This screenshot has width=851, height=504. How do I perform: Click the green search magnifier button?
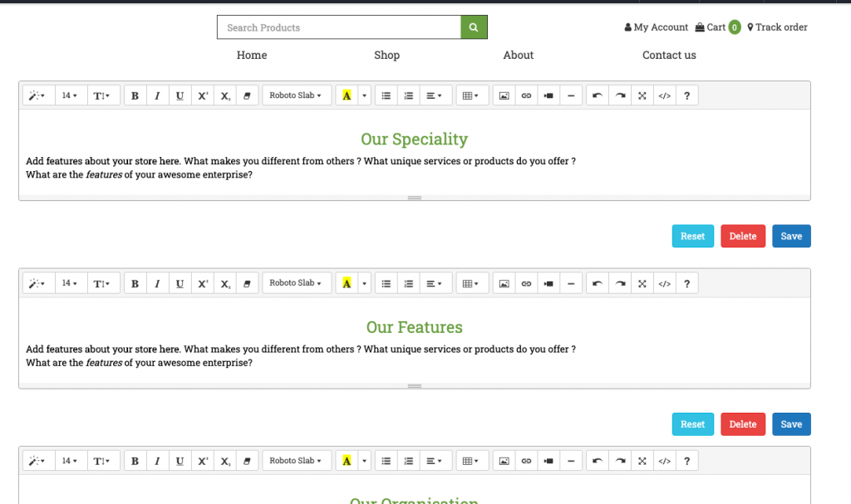[474, 27]
